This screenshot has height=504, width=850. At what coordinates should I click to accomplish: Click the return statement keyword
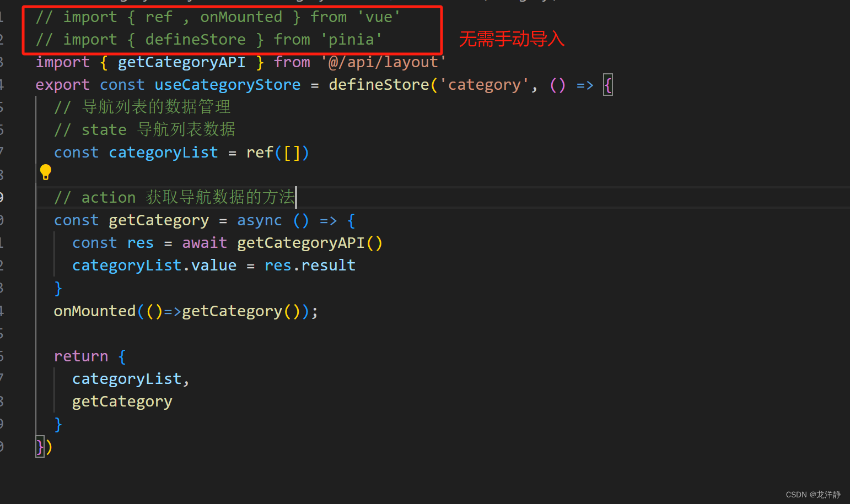[x=80, y=356]
